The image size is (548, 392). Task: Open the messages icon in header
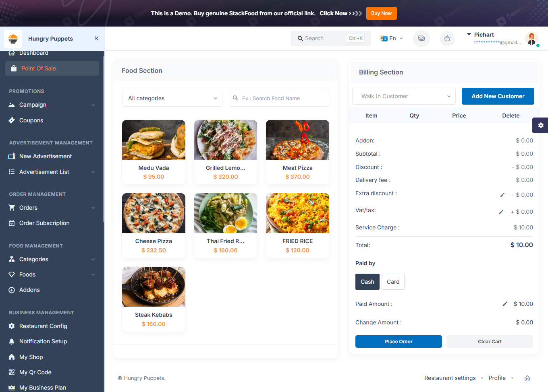421,38
